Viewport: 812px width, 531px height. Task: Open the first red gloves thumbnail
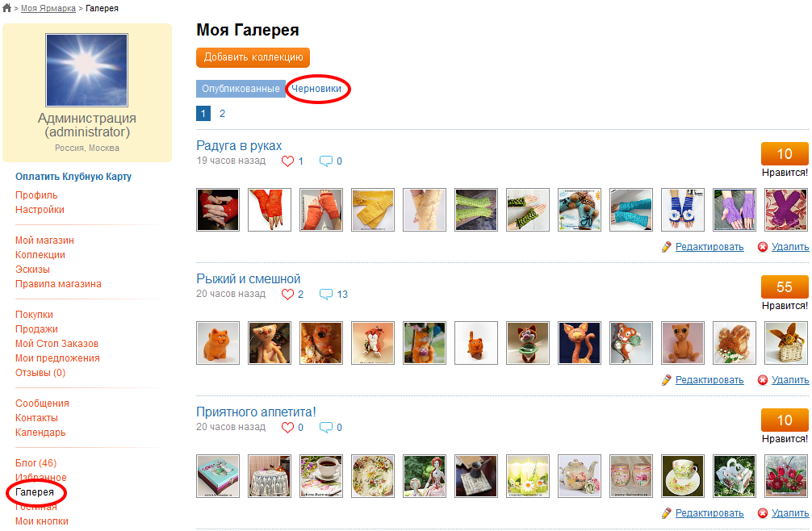point(218,210)
